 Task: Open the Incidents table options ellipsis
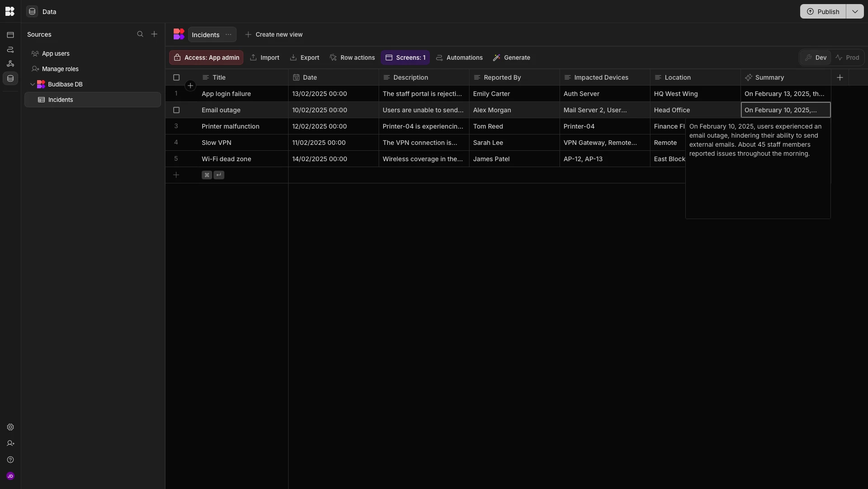[x=228, y=35]
